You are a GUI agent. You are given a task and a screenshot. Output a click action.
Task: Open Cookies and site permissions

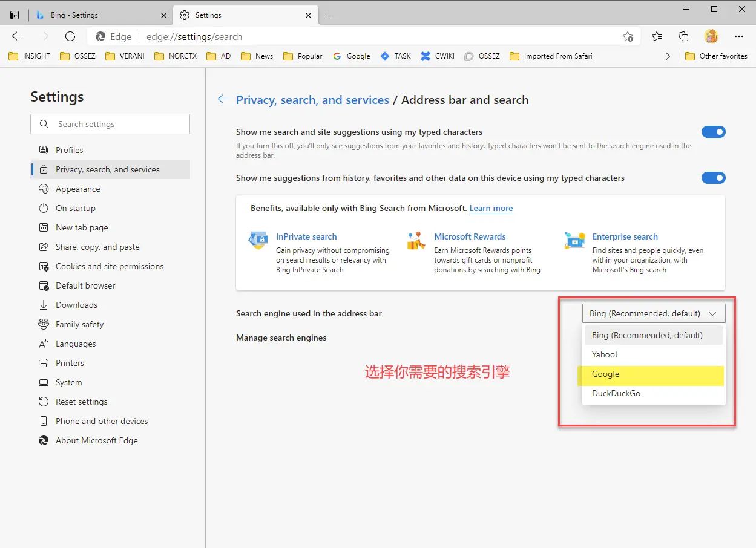110,266
